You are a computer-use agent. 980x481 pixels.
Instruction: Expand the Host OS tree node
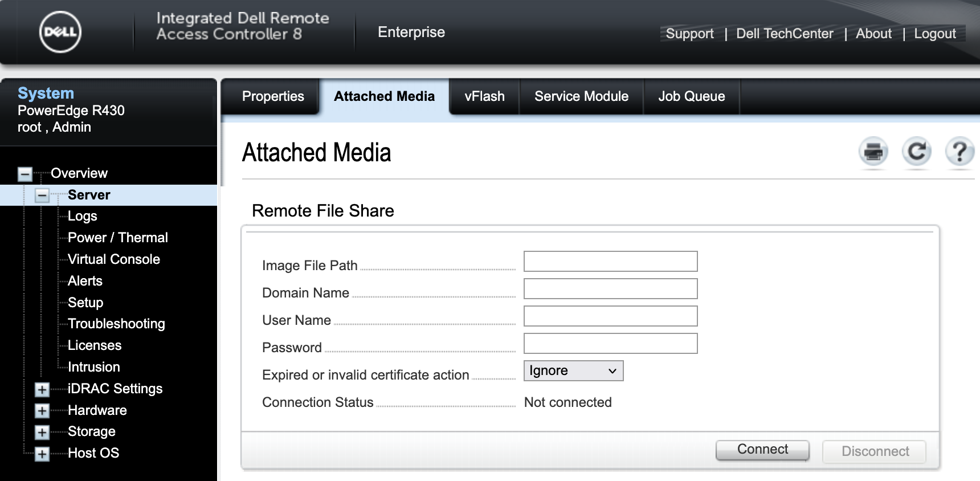pyautogui.click(x=42, y=454)
